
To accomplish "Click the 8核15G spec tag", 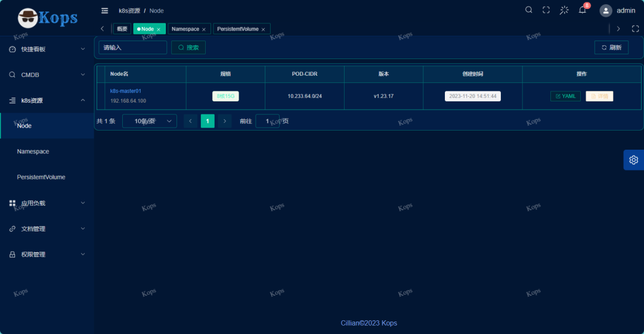I will [225, 96].
